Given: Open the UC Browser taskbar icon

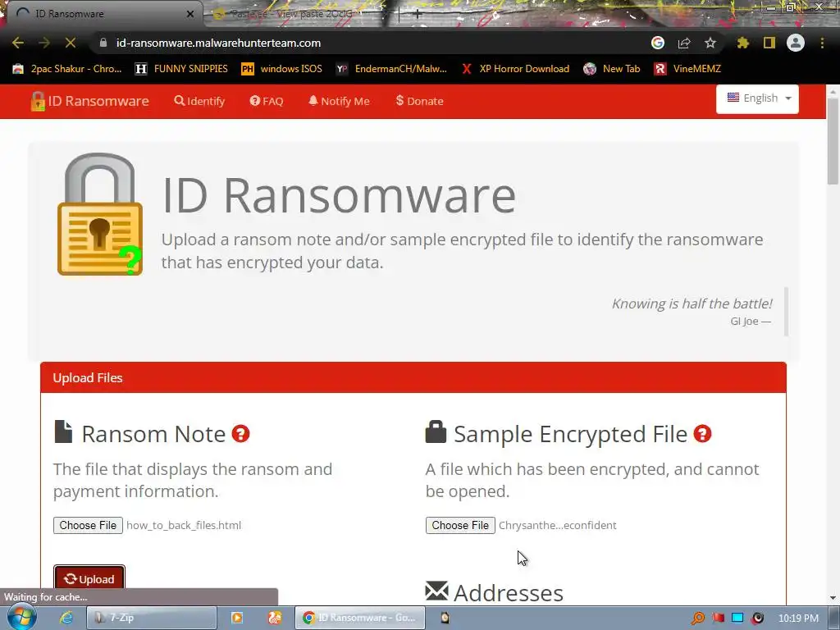Looking at the screenshot, I should pos(275,618).
